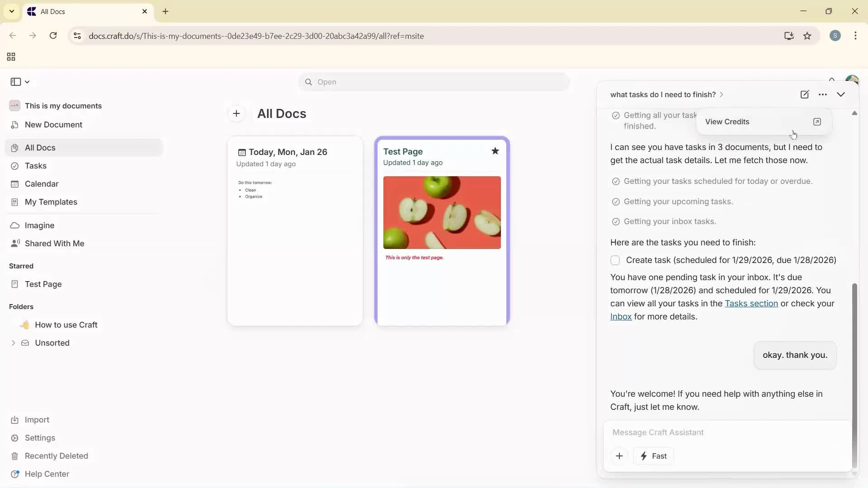Viewport: 868px width, 488px height.
Task: Open the How to use Craft folder
Action: [66, 324]
